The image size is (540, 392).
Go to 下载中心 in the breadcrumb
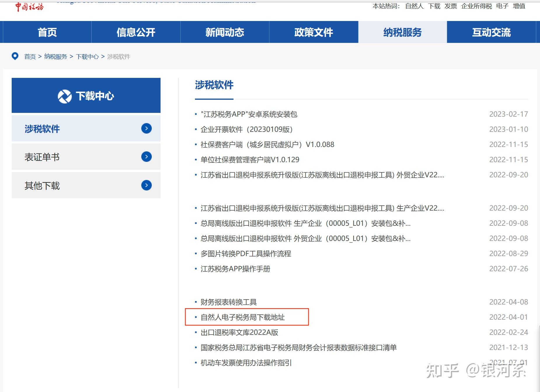point(87,57)
